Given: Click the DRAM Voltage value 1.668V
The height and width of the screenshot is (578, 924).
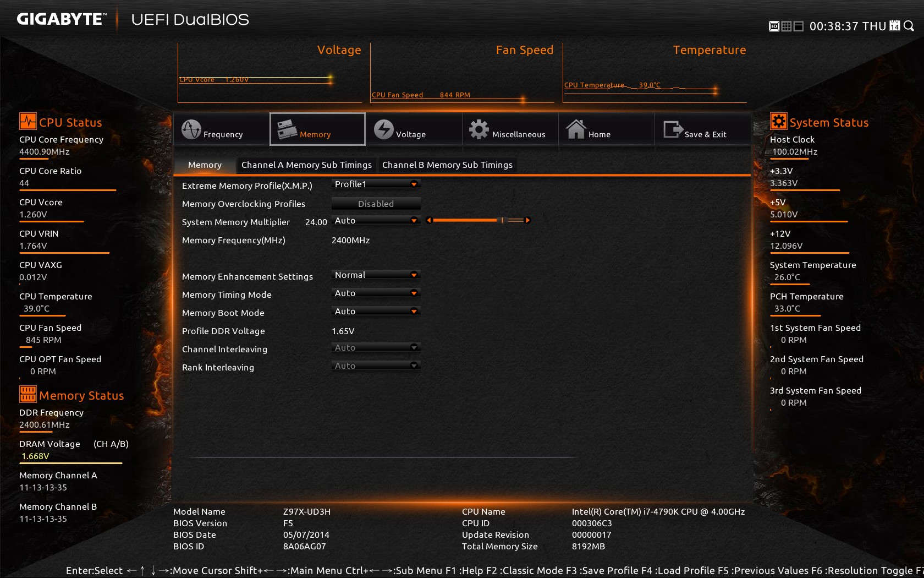Looking at the screenshot, I should click(36, 456).
